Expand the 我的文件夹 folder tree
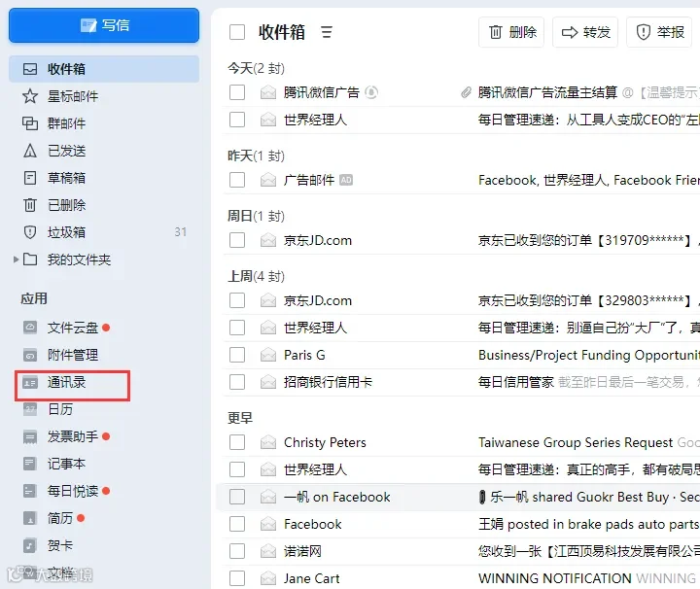Viewport: 700px width, 589px height. click(x=17, y=260)
